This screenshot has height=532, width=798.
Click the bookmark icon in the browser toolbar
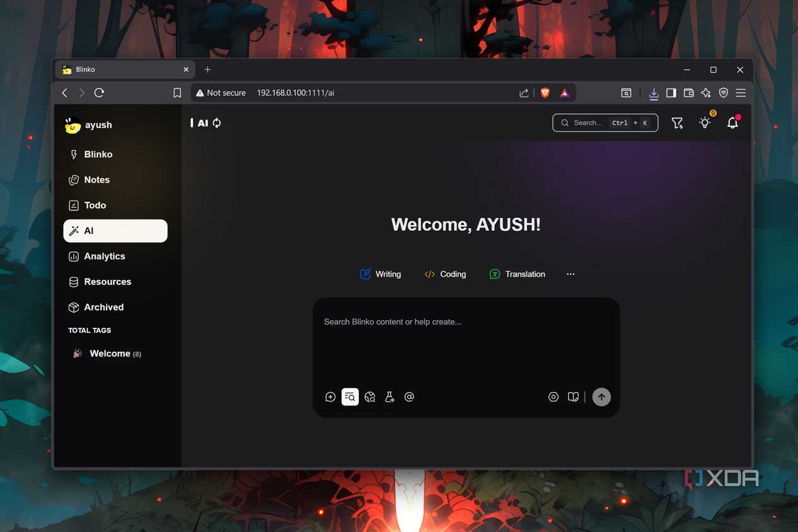(177, 93)
